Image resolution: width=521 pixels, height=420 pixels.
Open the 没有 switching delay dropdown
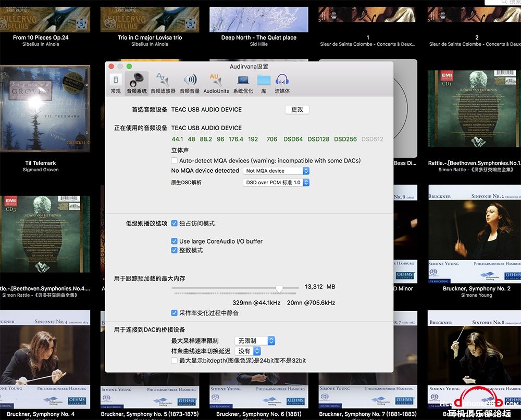coord(247,351)
